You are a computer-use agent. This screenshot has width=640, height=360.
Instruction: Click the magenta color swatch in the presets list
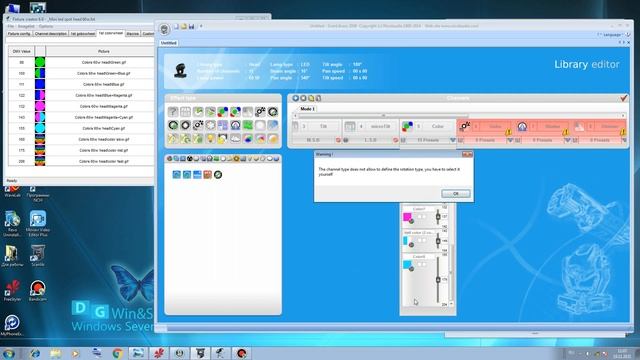tap(407, 216)
